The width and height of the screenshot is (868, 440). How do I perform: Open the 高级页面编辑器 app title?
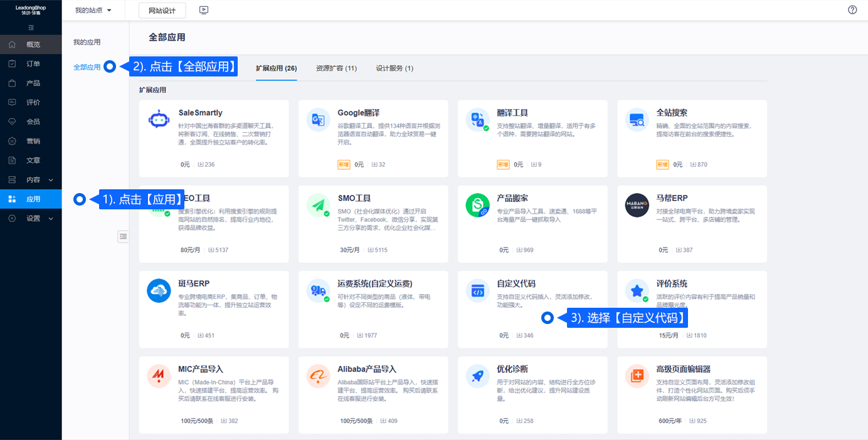point(684,369)
